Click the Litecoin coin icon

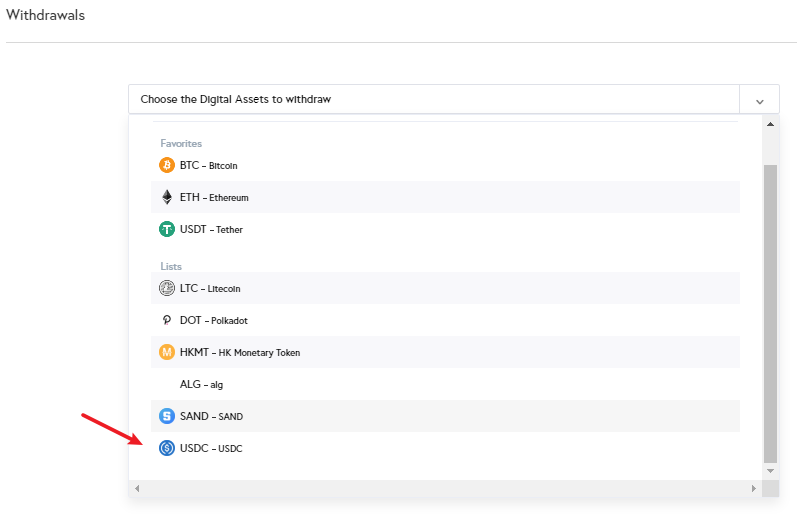click(167, 288)
